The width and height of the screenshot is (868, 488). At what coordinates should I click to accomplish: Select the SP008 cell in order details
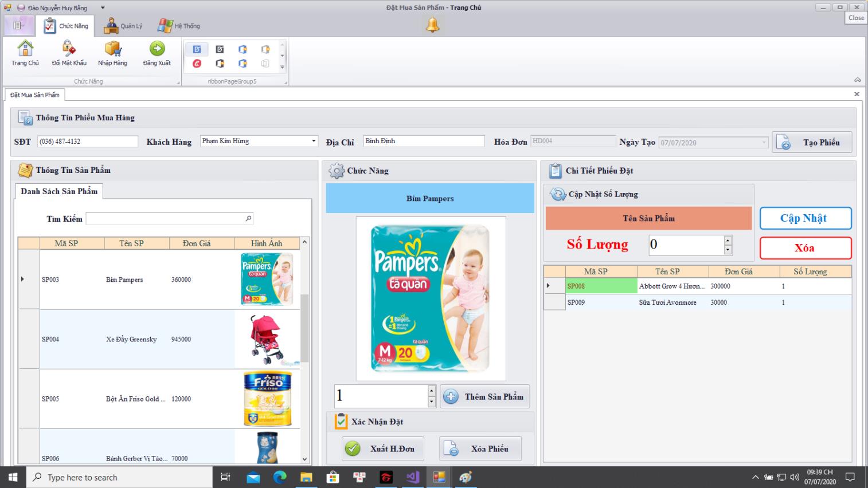601,286
